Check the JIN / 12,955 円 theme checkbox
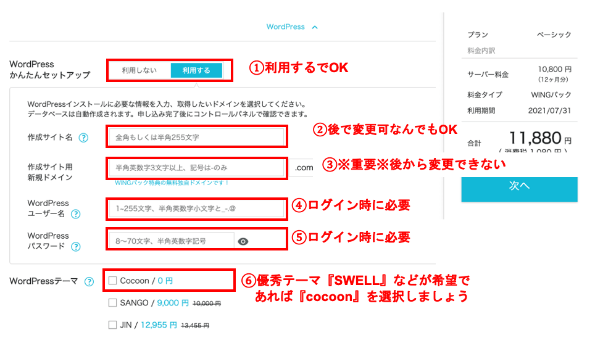This screenshot has height=364, width=595. click(x=112, y=325)
